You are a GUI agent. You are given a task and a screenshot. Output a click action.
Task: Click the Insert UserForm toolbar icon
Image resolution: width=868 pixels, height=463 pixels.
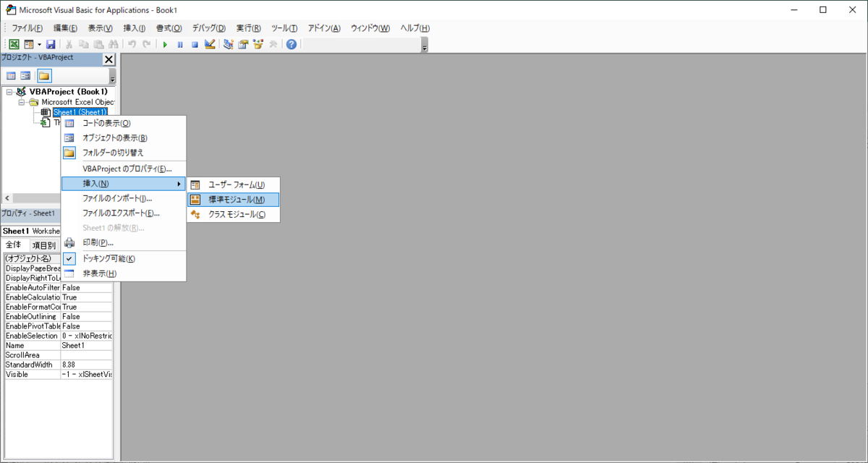pyautogui.click(x=28, y=44)
